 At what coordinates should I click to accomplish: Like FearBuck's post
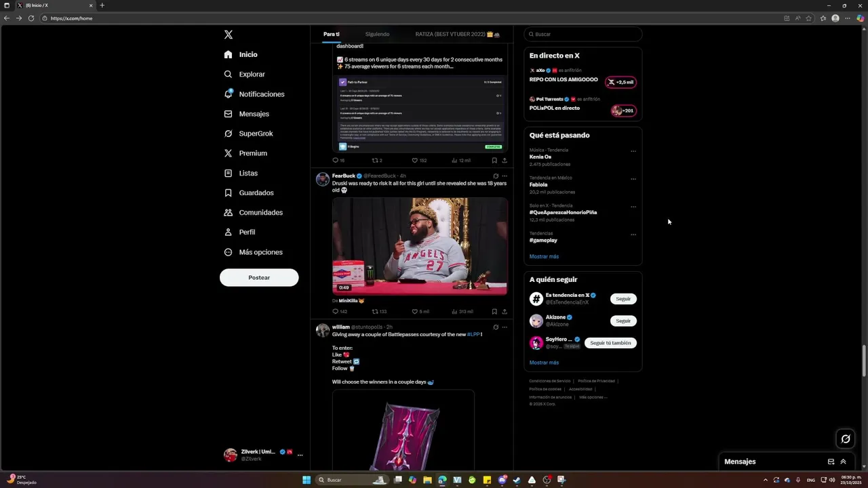tap(415, 312)
